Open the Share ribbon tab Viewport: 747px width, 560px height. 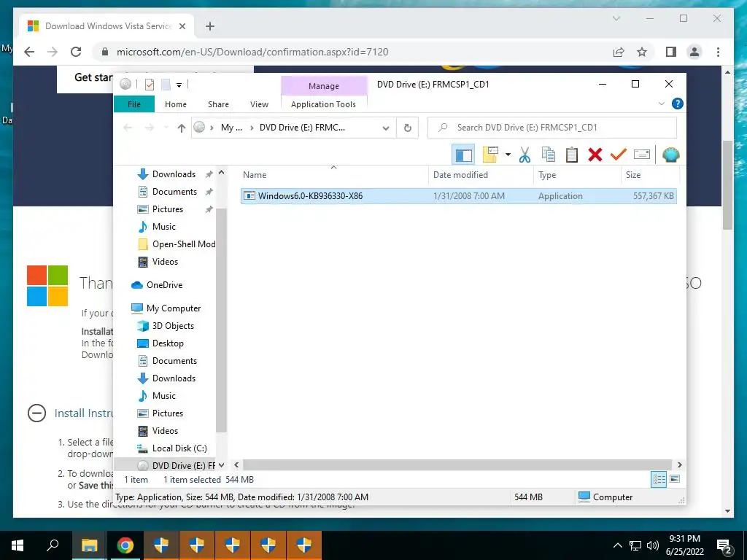(x=218, y=104)
